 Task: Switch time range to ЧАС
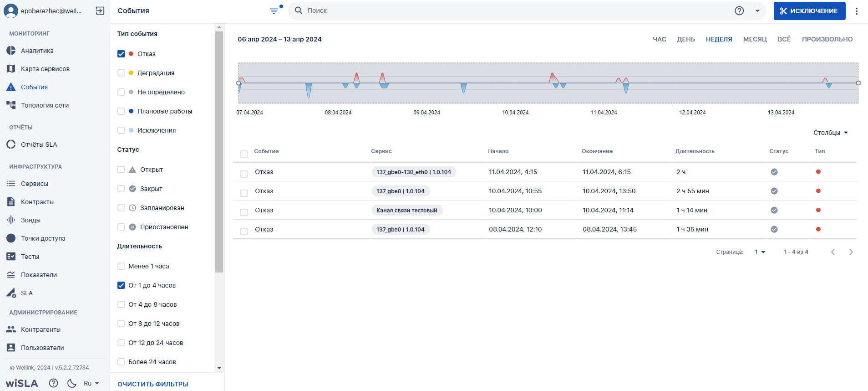[x=659, y=39]
